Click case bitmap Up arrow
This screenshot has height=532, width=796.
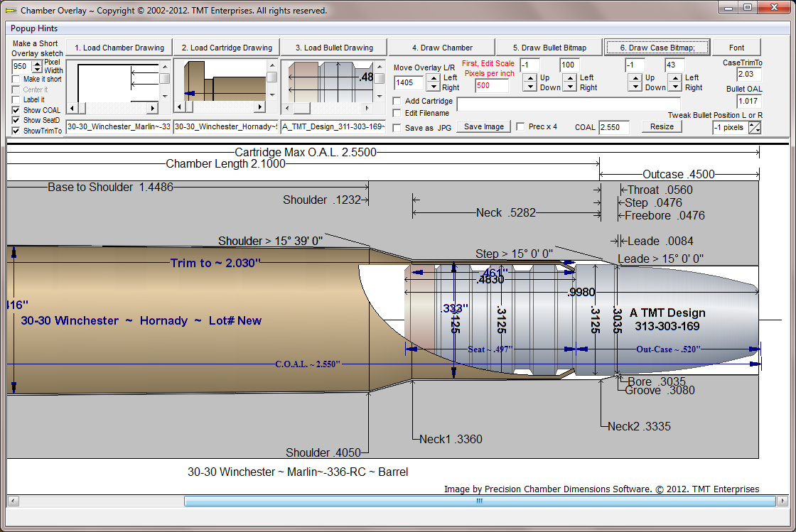(x=635, y=77)
